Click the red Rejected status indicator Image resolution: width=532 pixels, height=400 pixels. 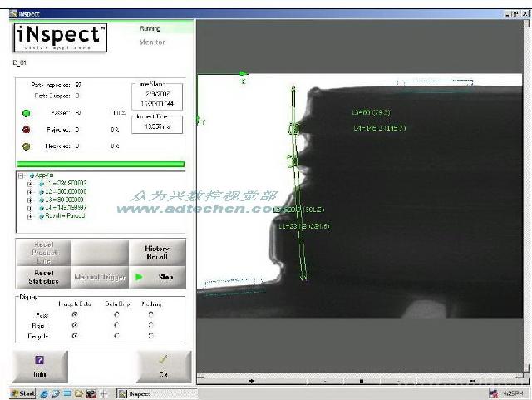[27, 129]
